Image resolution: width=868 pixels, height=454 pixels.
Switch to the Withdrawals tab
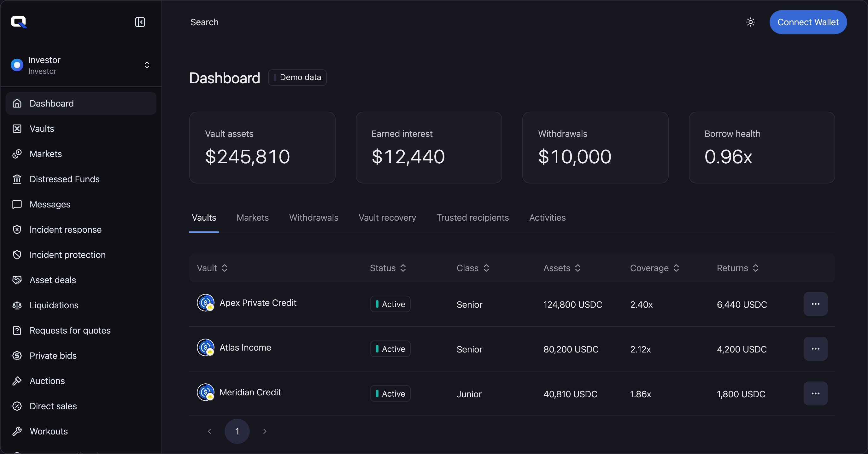[x=314, y=218]
